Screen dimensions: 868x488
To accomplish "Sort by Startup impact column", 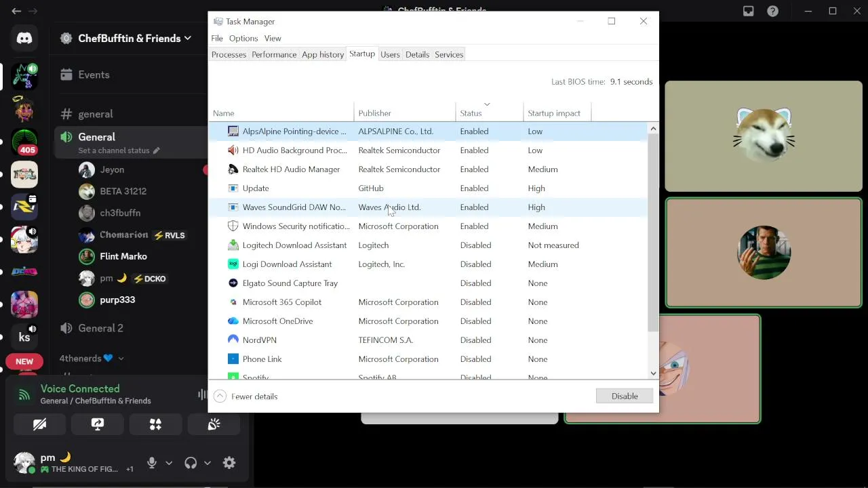I will pyautogui.click(x=557, y=113).
